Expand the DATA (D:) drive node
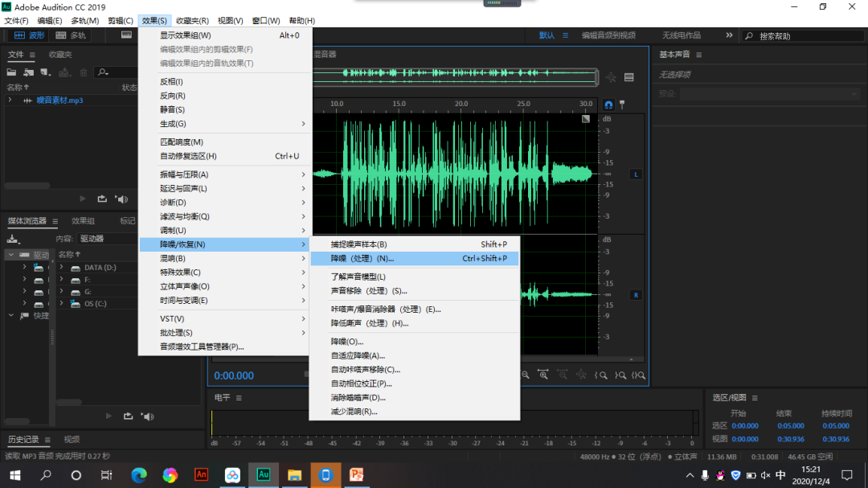The height and width of the screenshot is (488, 868). (61, 268)
